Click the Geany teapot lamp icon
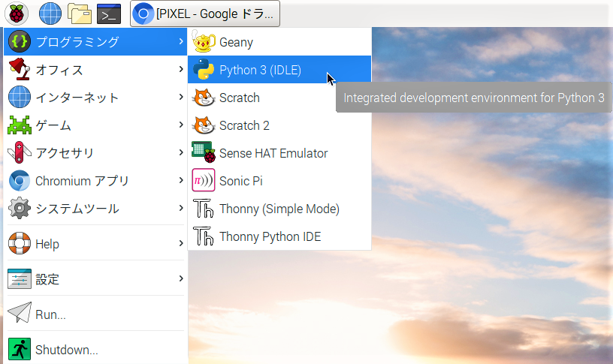This screenshot has height=364, width=613. click(x=204, y=41)
